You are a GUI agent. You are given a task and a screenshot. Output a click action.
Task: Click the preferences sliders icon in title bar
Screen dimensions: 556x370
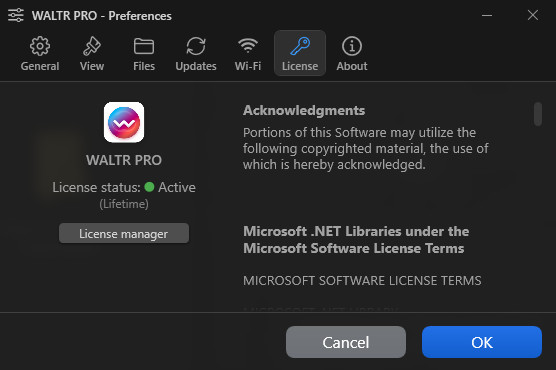click(x=16, y=15)
